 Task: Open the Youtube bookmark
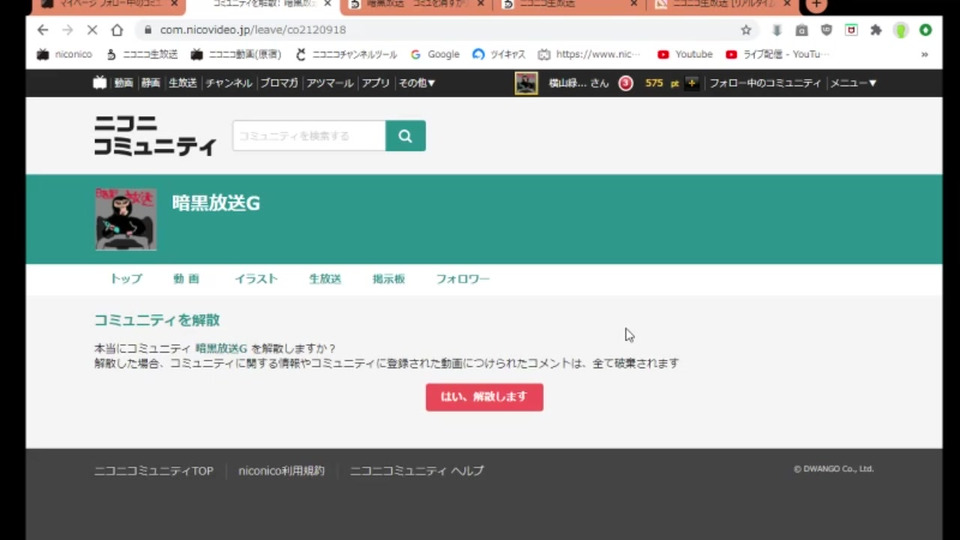(685, 54)
